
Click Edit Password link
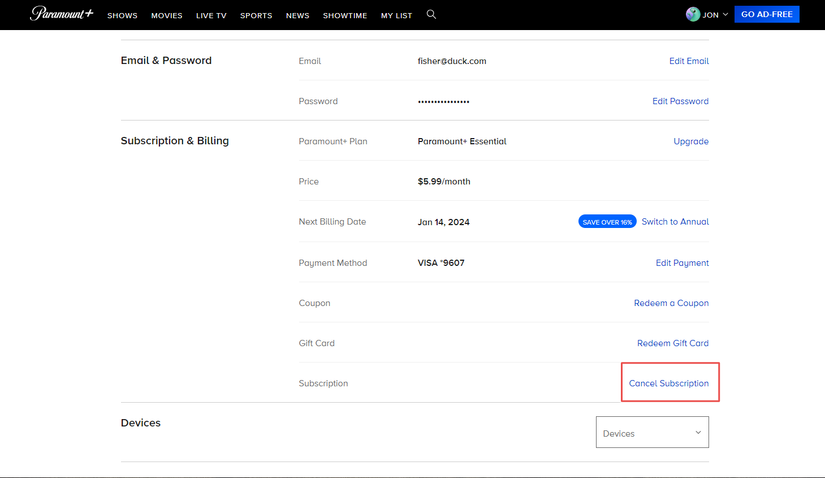(680, 101)
